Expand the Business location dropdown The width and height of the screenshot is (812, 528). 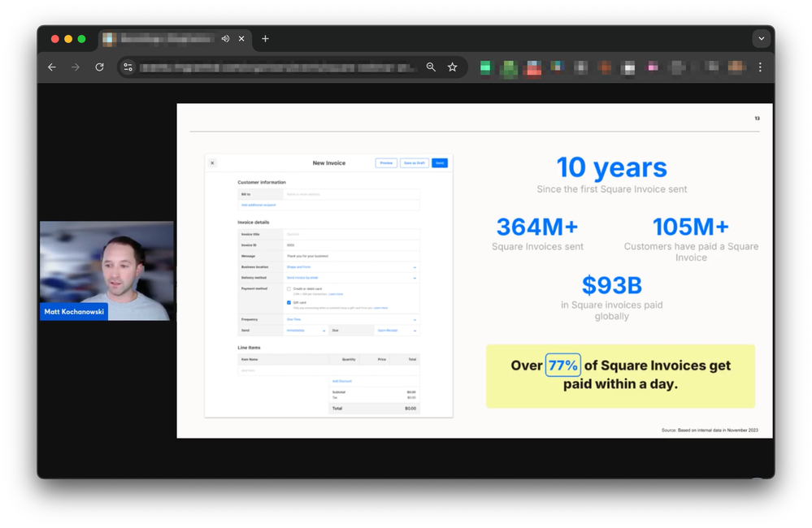point(415,267)
